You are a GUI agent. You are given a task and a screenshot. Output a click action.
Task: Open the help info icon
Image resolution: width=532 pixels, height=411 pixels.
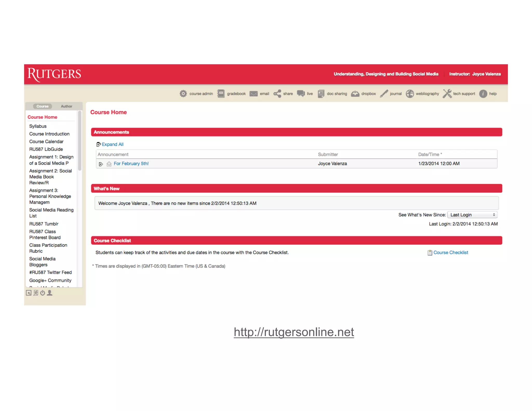483,94
